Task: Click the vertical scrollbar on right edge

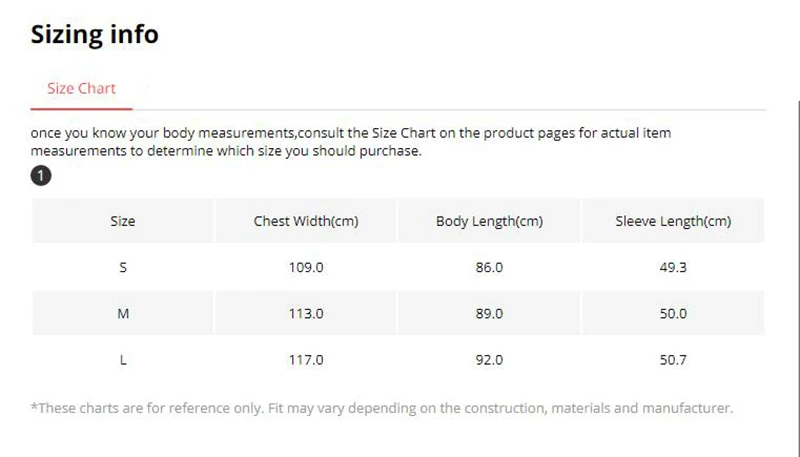Action: (798, 278)
